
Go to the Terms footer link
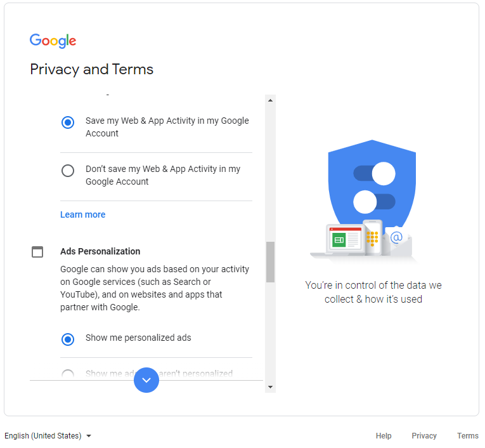[468, 435]
